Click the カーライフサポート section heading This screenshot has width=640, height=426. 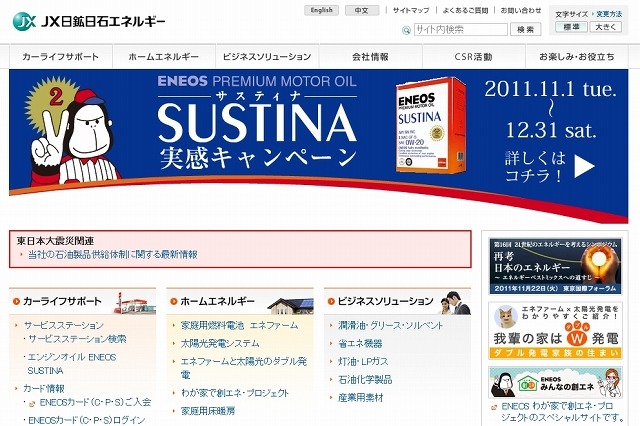(x=62, y=301)
